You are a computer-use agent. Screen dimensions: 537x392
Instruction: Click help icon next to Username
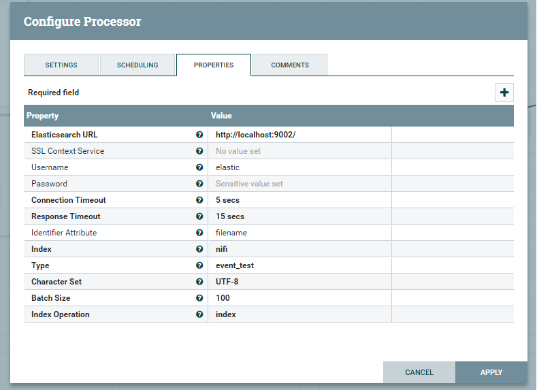click(x=199, y=167)
